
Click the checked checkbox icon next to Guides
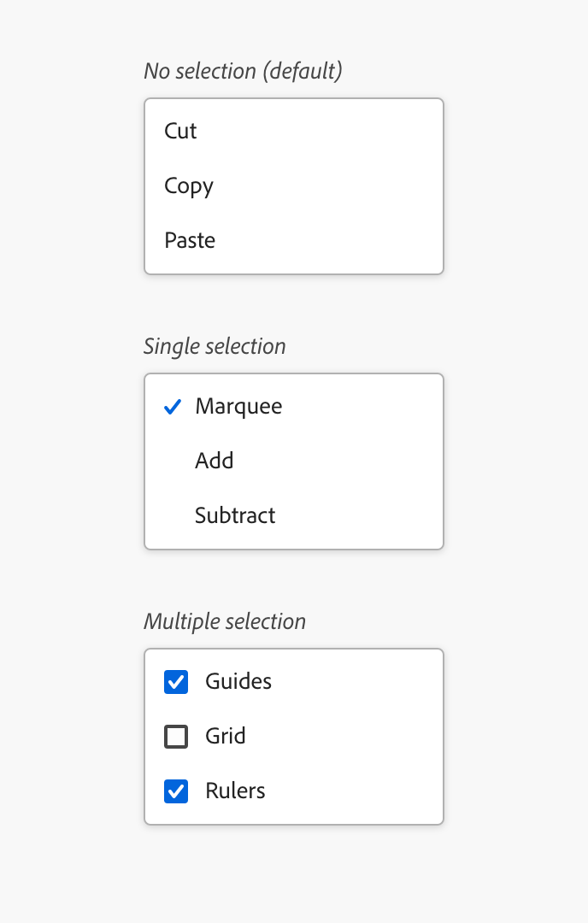click(x=175, y=682)
